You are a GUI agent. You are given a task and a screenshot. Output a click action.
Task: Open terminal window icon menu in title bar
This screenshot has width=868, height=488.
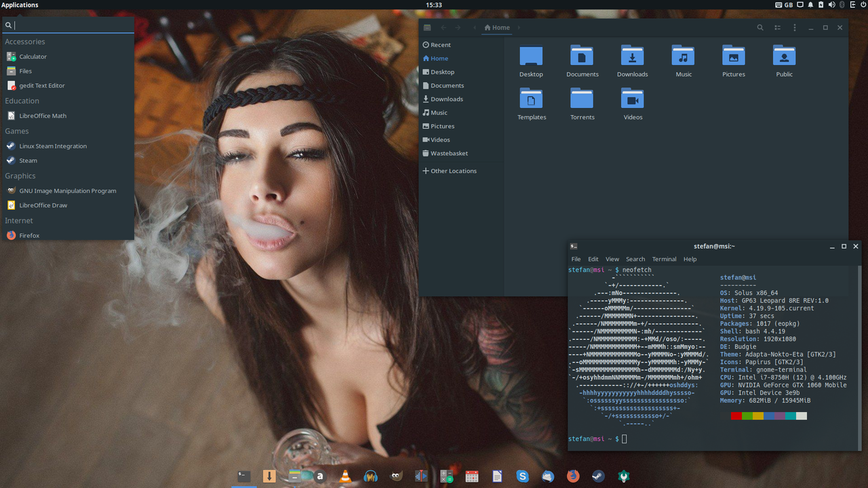pos(574,246)
